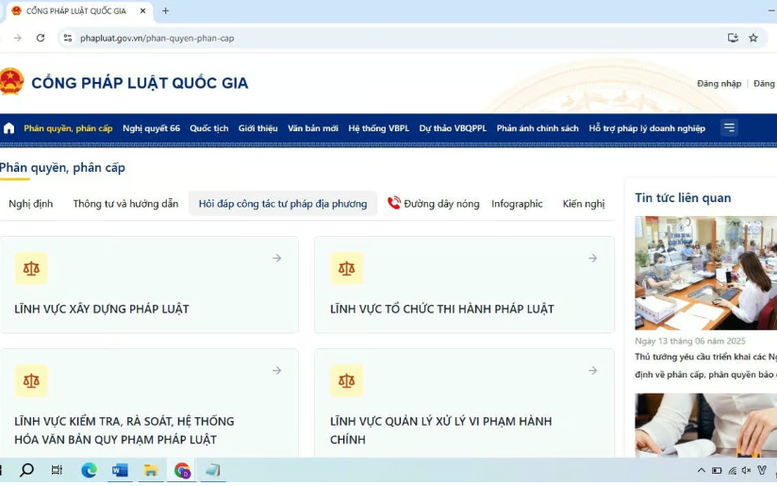
Task: Open the first related news thumbnail image
Action: coord(705,273)
